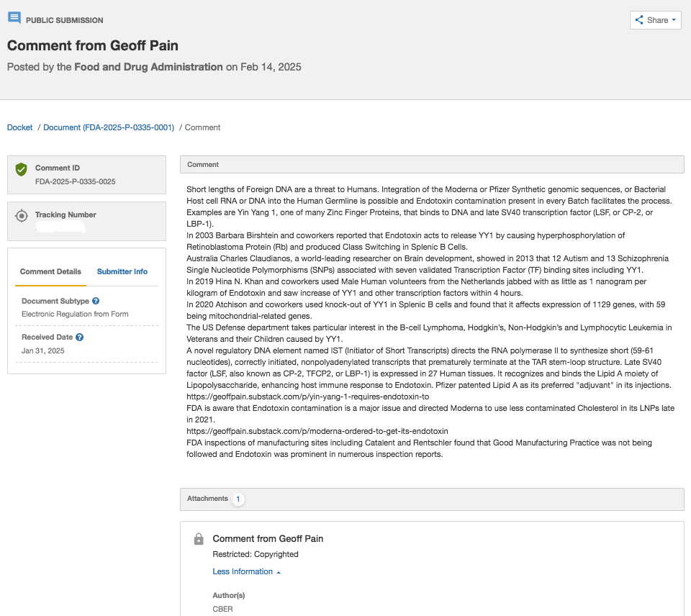The height and width of the screenshot is (616, 691).
Task: Open the Share dropdown menu
Action: click(655, 20)
